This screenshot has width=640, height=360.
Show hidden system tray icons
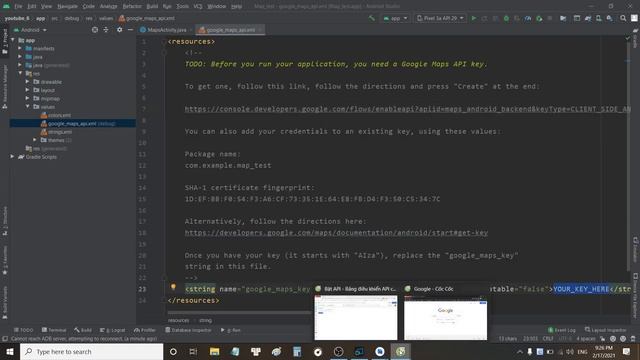click(520, 351)
